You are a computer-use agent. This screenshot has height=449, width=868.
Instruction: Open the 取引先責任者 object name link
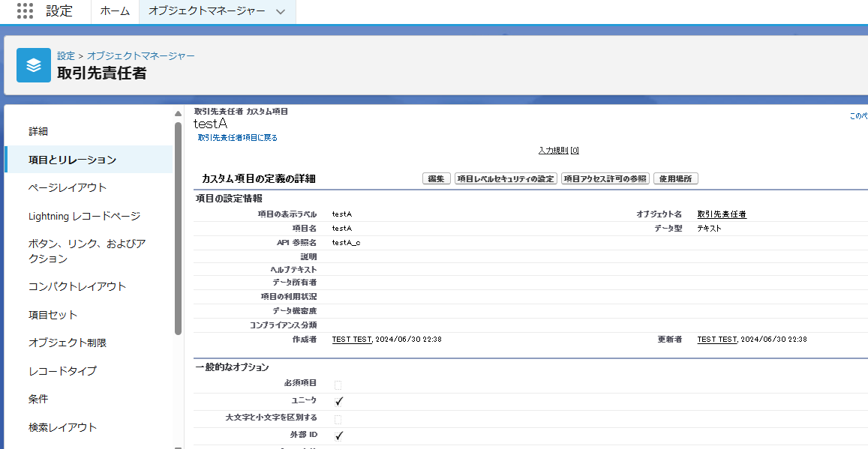point(722,214)
